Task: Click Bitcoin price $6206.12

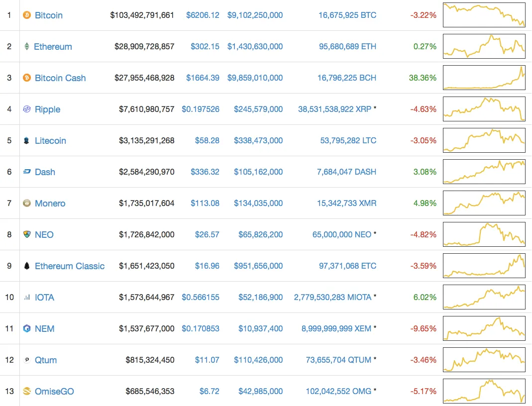Action: click(x=203, y=15)
